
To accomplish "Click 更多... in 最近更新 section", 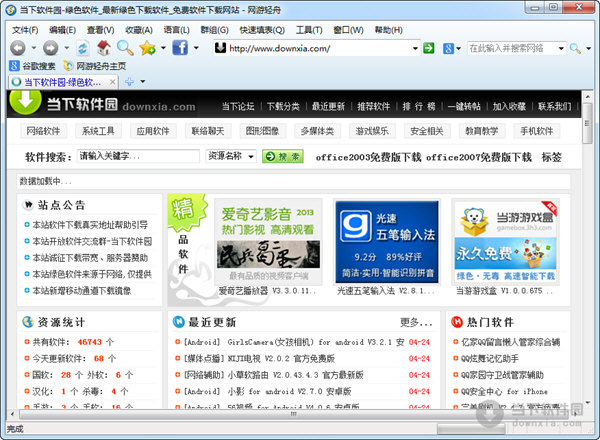I will [416, 323].
